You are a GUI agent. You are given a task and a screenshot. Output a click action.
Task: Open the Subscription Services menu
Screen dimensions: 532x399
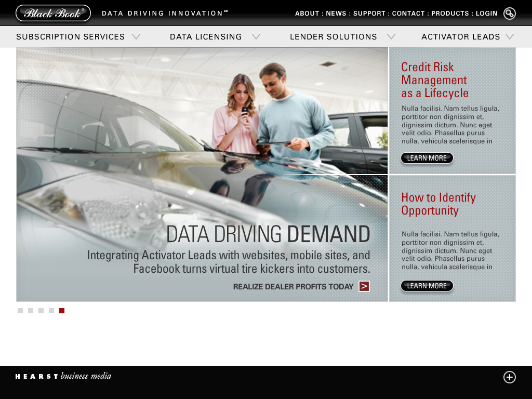pos(71,37)
